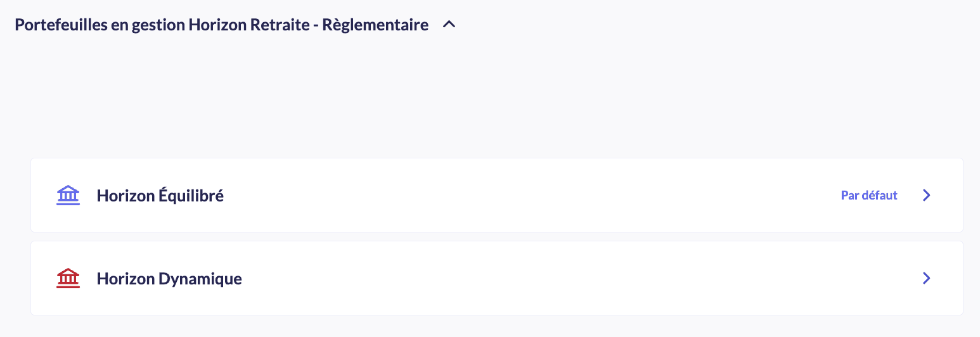Collapse the Horizon Retraite section chevron
The height and width of the screenshot is (337, 980).
(x=449, y=25)
